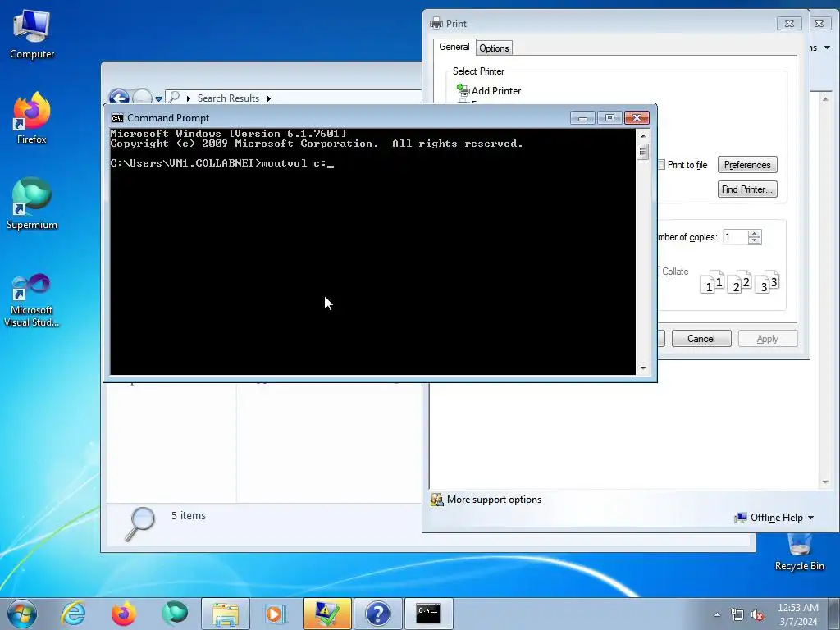Click the Print dialog printer icon

click(436, 23)
